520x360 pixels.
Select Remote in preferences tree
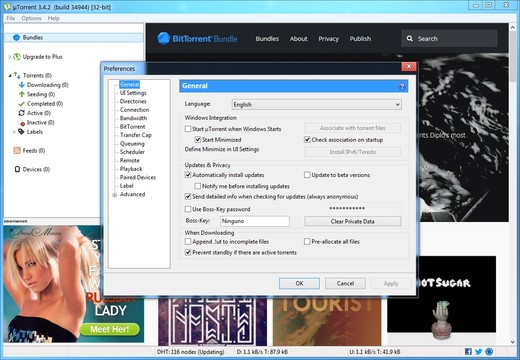tap(130, 160)
